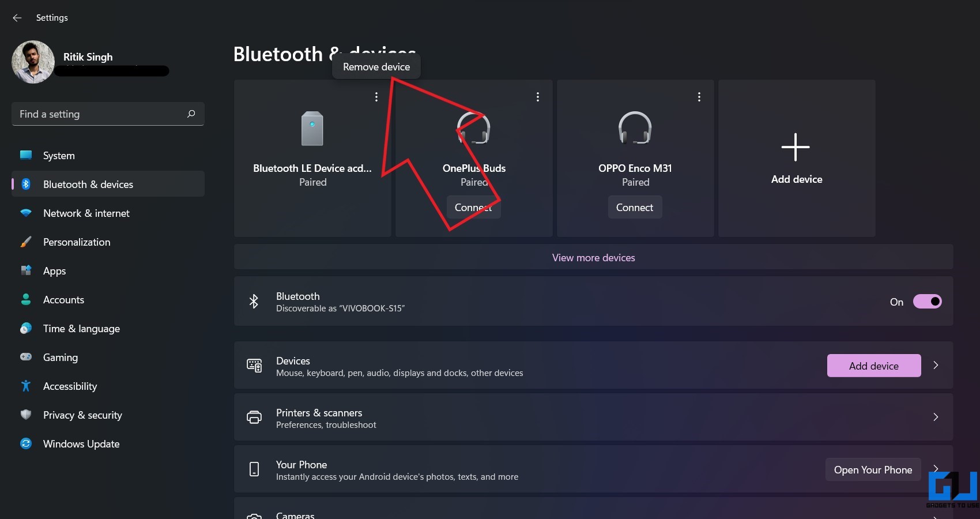This screenshot has width=980, height=519.
Task: Click the Bluetooth LE Device tower icon
Action: tap(312, 128)
